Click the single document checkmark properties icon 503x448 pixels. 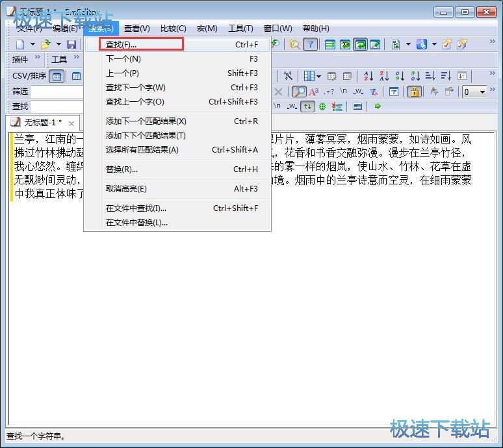(447, 44)
